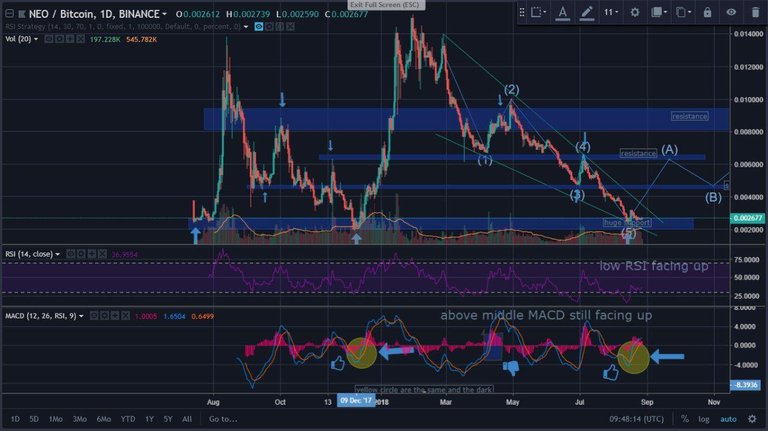Open drawing settings gear in floating toolbar

pyautogui.click(x=635, y=12)
